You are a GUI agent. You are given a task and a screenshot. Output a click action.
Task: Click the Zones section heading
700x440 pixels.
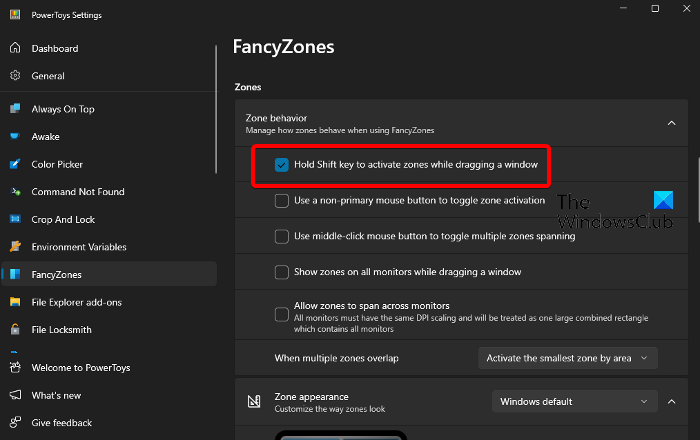(248, 87)
